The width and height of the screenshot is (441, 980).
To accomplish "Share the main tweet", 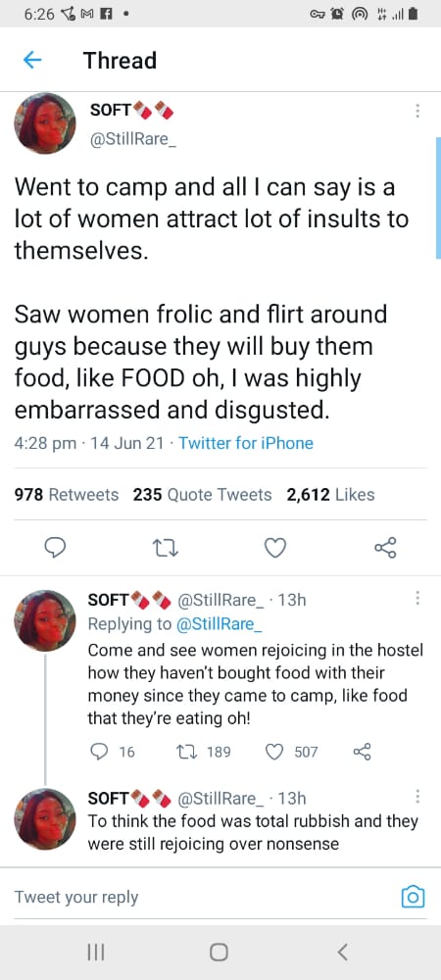I will coord(385,548).
